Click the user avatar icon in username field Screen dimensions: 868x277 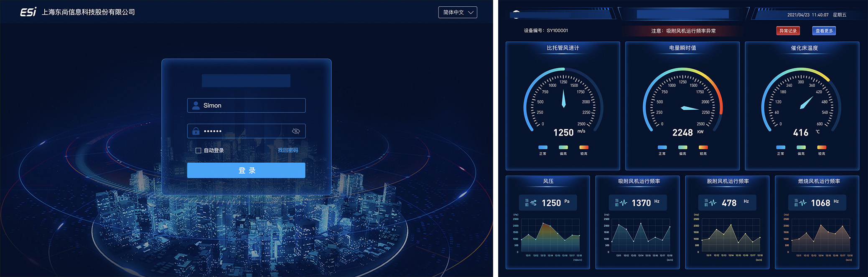[x=196, y=106]
